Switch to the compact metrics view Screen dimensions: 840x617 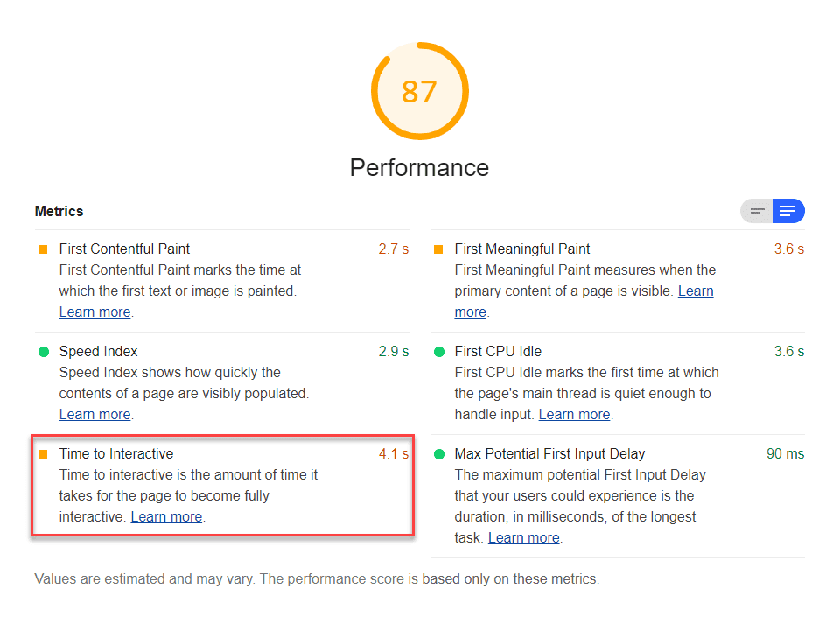pos(758,211)
